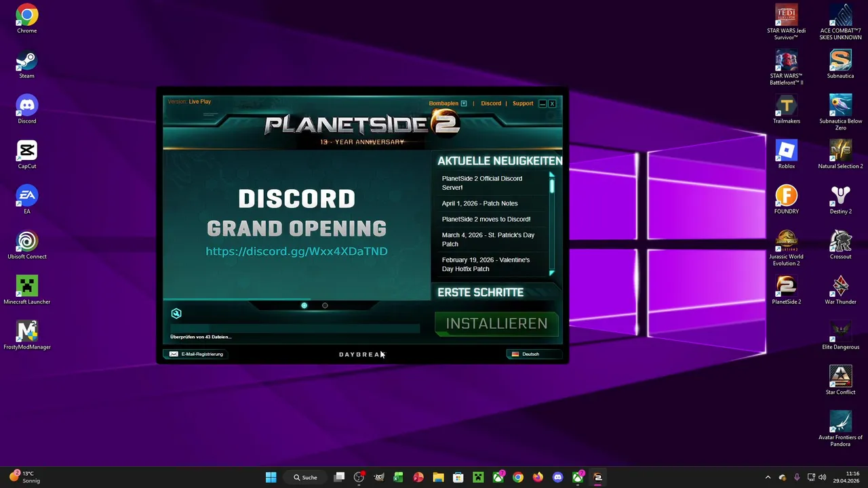Select Ubisoft Connect desktop shortcut
The width and height of the screenshot is (868, 488).
point(27,245)
